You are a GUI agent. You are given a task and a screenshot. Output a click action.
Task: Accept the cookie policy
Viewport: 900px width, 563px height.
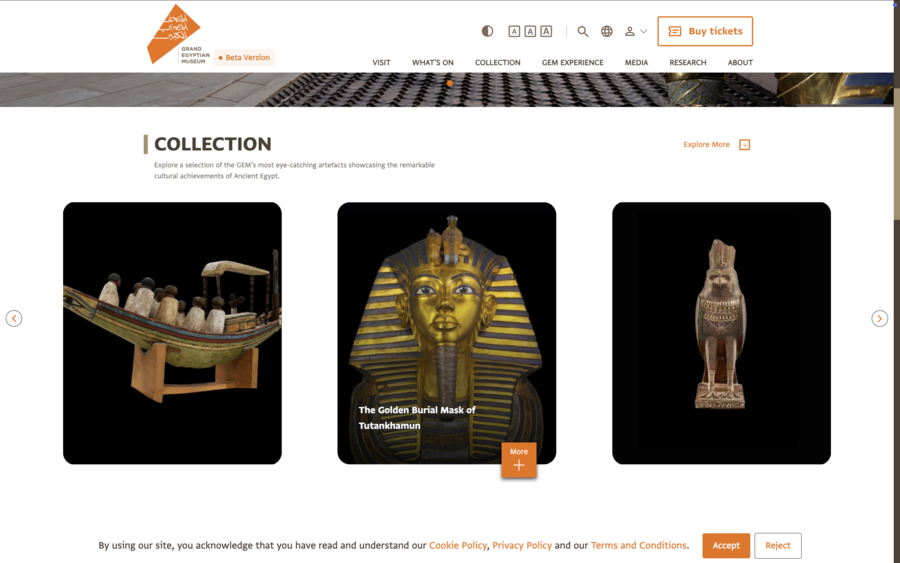pyautogui.click(x=726, y=546)
